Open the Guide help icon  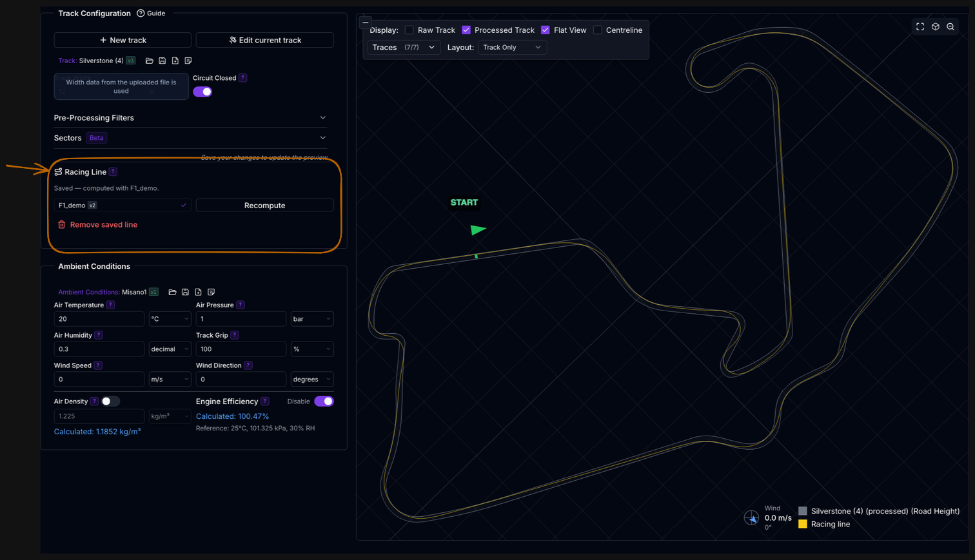click(141, 14)
